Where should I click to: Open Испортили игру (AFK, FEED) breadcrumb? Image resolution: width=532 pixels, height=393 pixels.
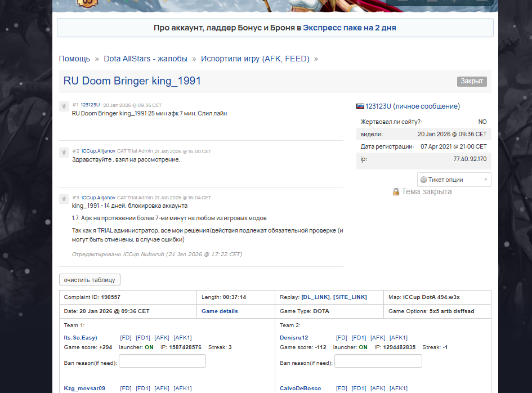click(255, 59)
